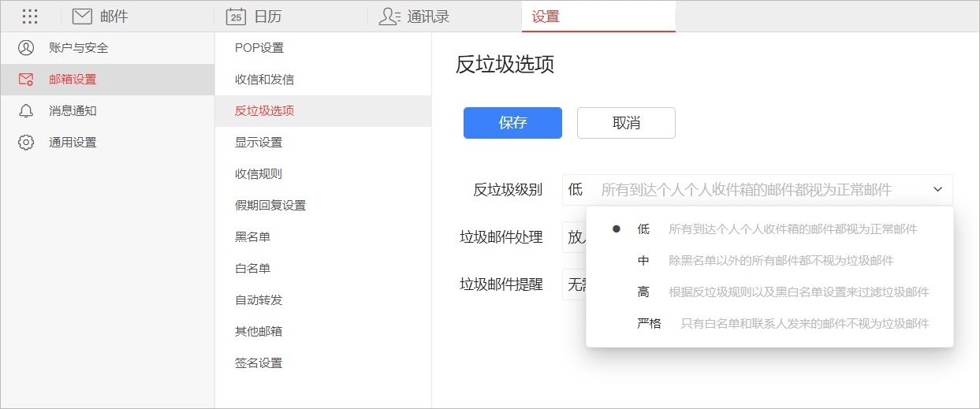Open the 黑名单 settings menu item
This screenshot has height=409, width=980.
point(252,237)
